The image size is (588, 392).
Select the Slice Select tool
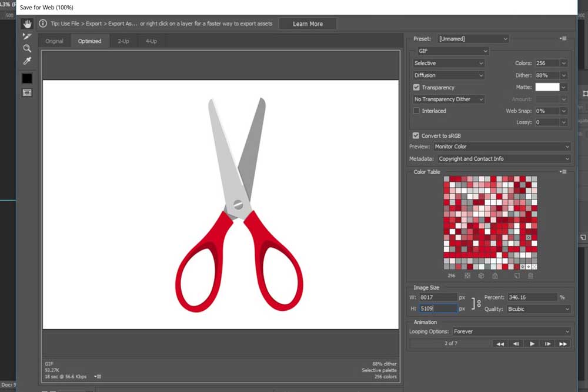pos(27,36)
